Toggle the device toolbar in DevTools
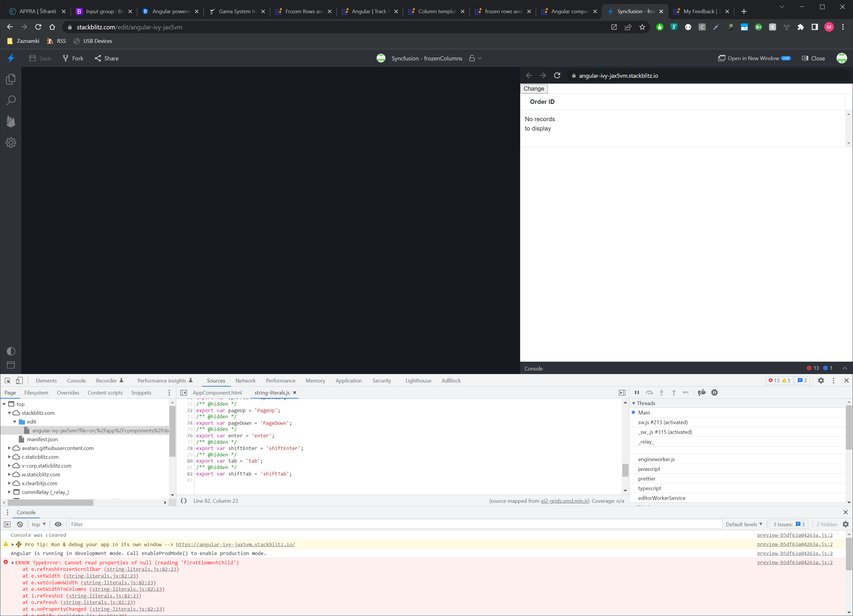Image resolution: width=853 pixels, height=616 pixels. pos(20,380)
